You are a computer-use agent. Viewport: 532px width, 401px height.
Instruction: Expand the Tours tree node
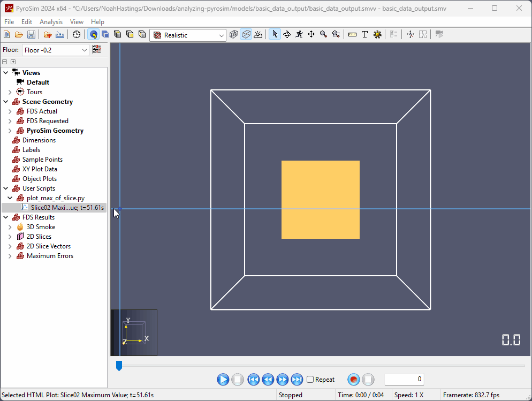point(10,92)
